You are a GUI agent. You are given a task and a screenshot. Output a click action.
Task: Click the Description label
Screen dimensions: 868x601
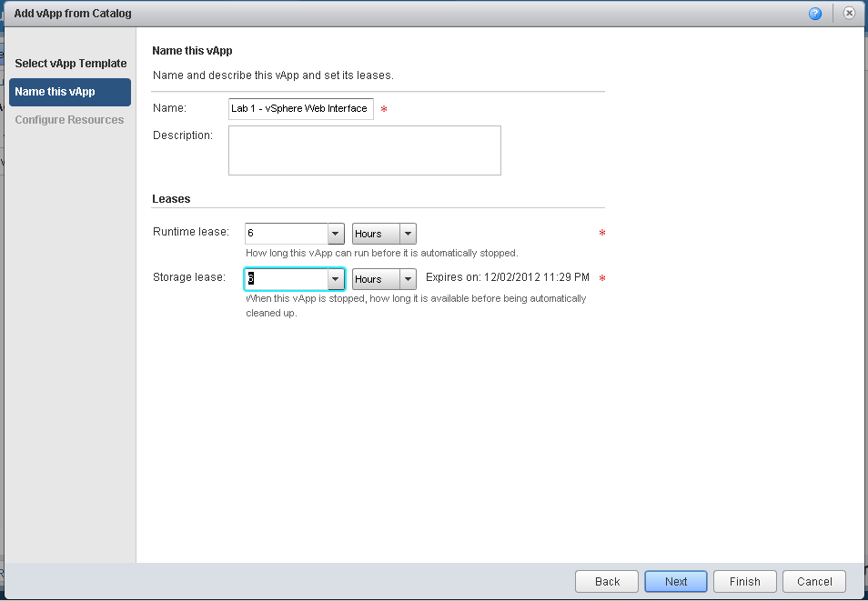[182, 135]
